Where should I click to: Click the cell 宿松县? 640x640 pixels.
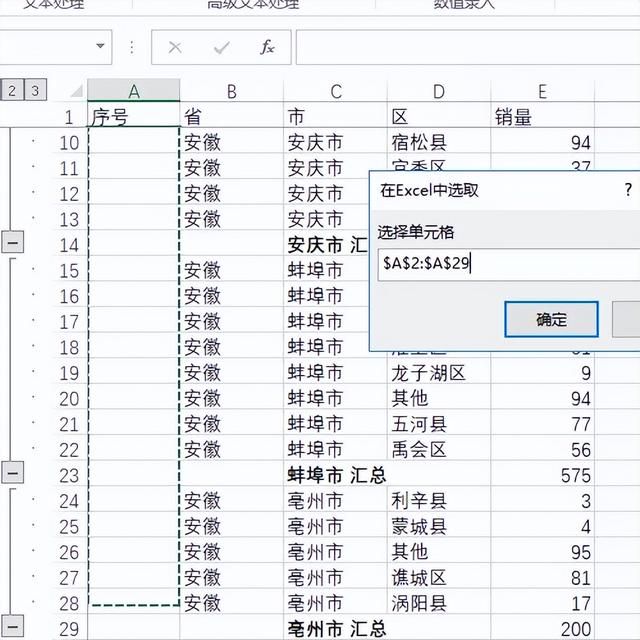[x=439, y=142]
